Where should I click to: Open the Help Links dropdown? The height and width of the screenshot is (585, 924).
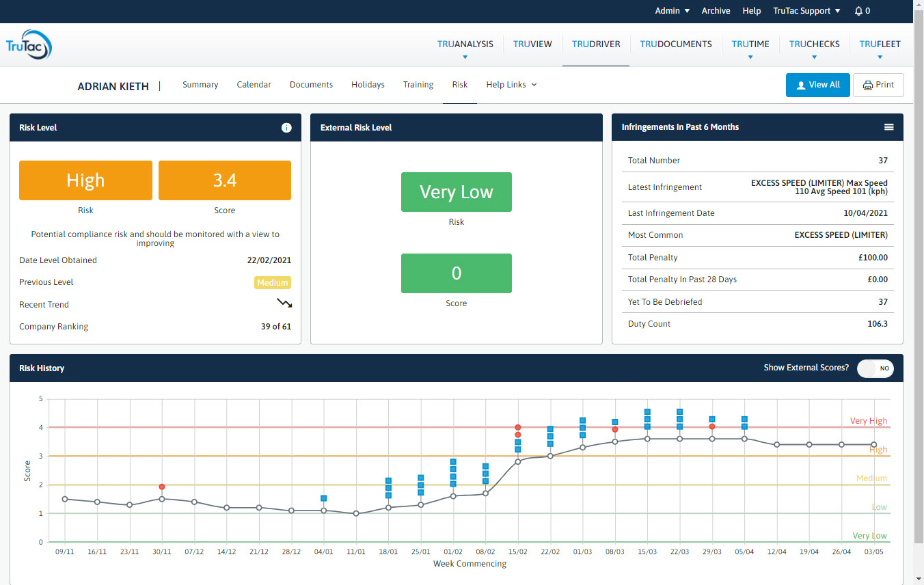[x=511, y=84]
